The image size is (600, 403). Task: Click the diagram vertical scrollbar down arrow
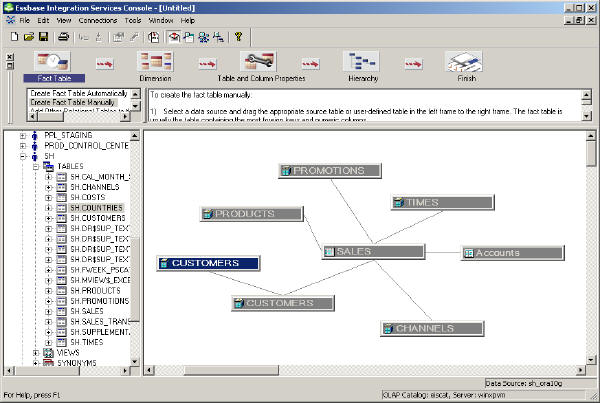[591, 359]
